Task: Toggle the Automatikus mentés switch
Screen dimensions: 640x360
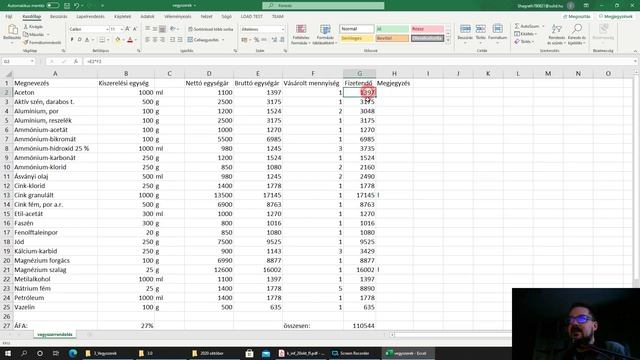Action: (53, 6)
